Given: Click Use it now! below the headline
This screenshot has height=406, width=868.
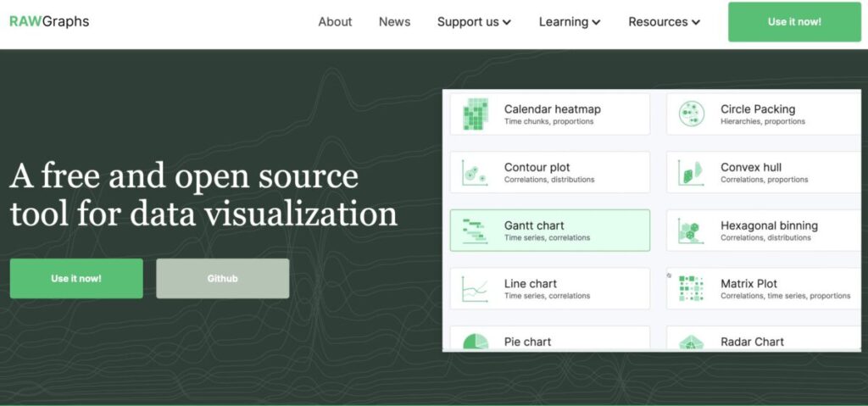Looking at the screenshot, I should pyautogui.click(x=76, y=278).
